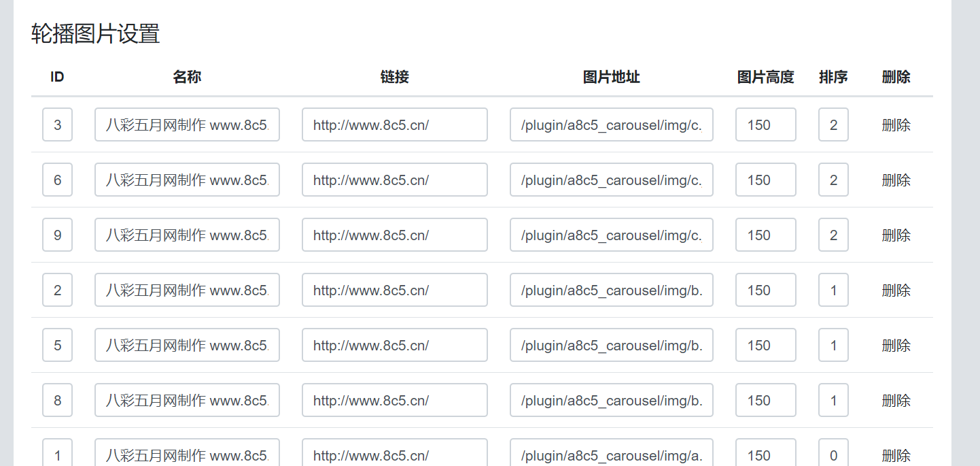
Task: Click the ID field showing 2
Action: (57, 290)
